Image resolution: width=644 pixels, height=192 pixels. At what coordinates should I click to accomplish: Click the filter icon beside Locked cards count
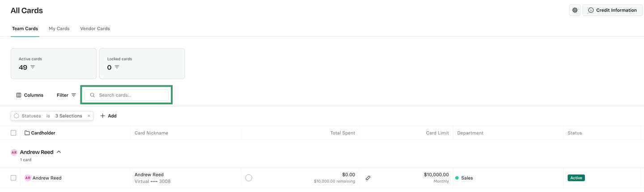(x=117, y=67)
